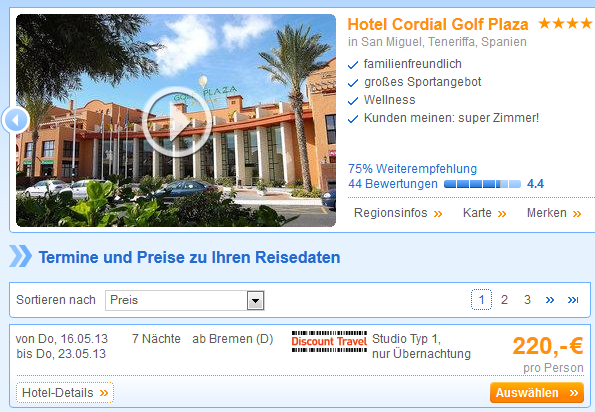Play the hotel video preview
The width and height of the screenshot is (595, 412).
tap(177, 121)
